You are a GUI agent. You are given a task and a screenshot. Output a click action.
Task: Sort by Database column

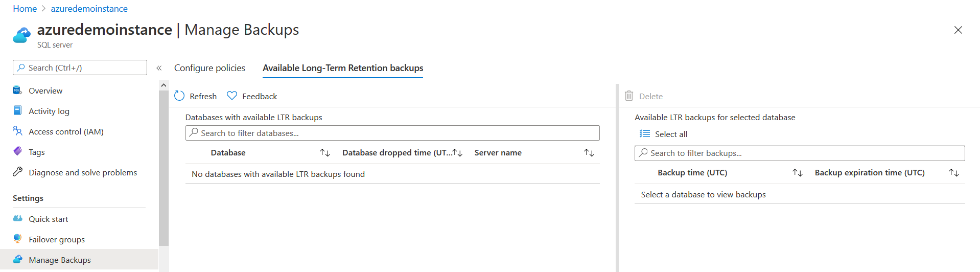[325, 153]
